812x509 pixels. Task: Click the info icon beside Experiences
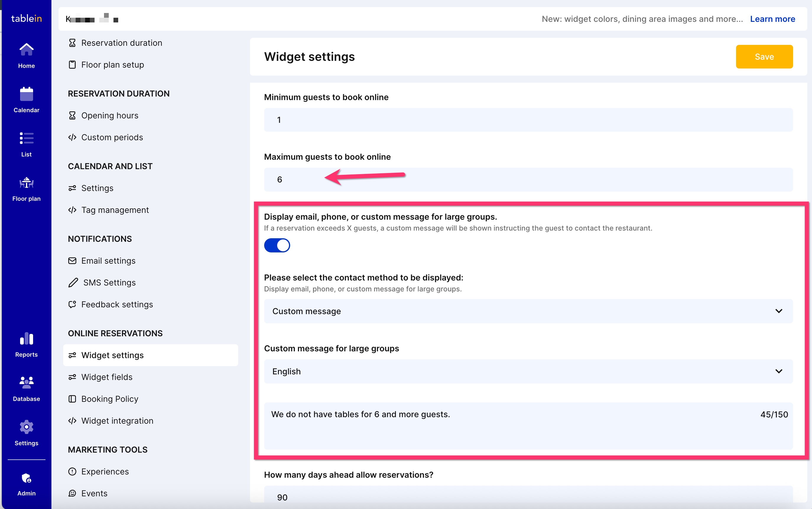click(72, 471)
